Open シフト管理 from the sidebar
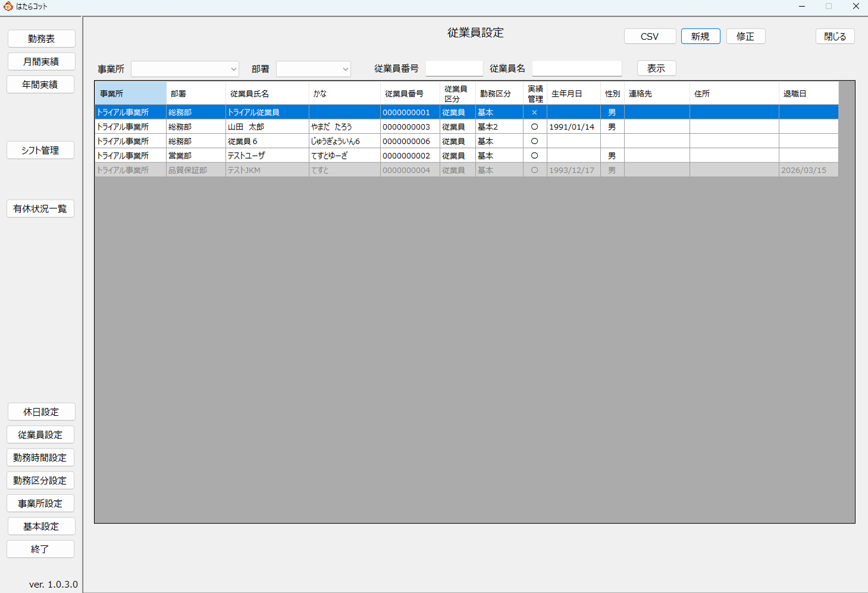Viewport: 868px width, 593px height. point(40,150)
